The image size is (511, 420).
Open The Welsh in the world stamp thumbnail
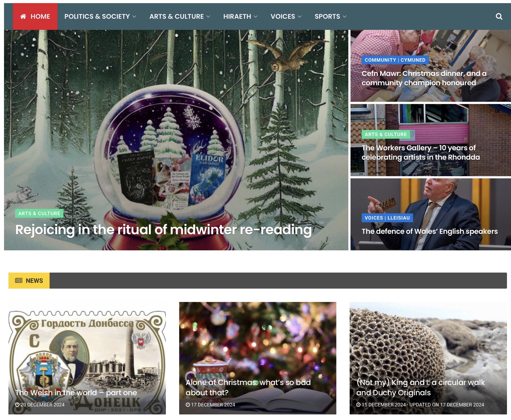(x=87, y=358)
